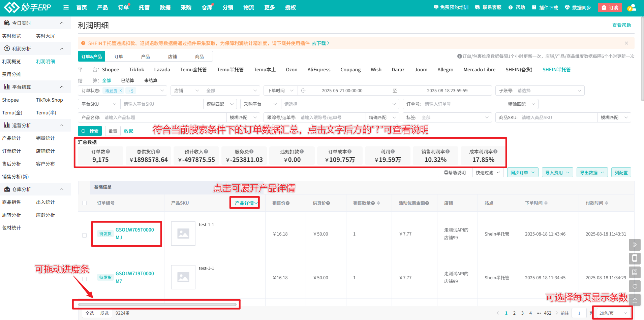This screenshot has height=320, width=644.
Task: Click the help icon next to 利润
Action: coord(393,152)
